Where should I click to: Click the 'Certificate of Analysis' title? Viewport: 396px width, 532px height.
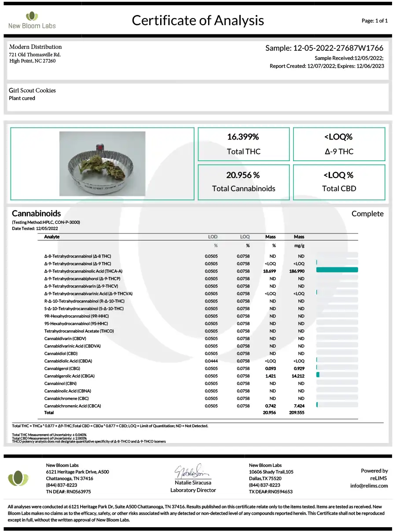(198, 20)
